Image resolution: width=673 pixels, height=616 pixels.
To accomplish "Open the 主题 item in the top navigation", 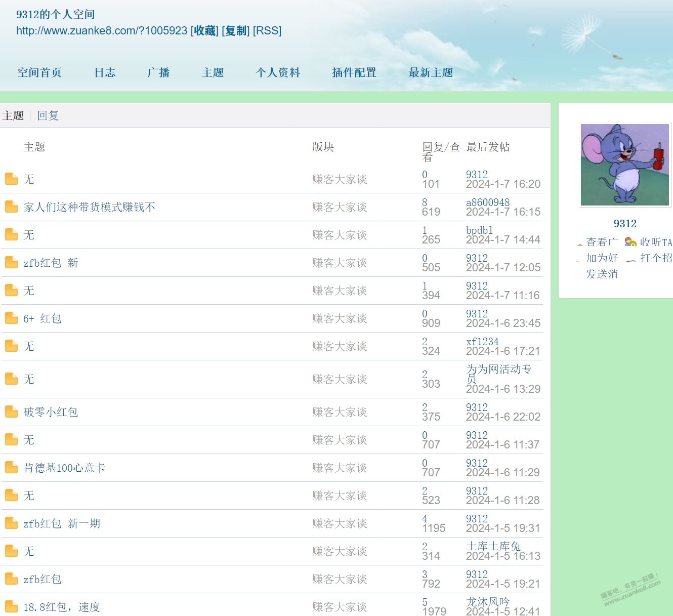I will 213,72.
